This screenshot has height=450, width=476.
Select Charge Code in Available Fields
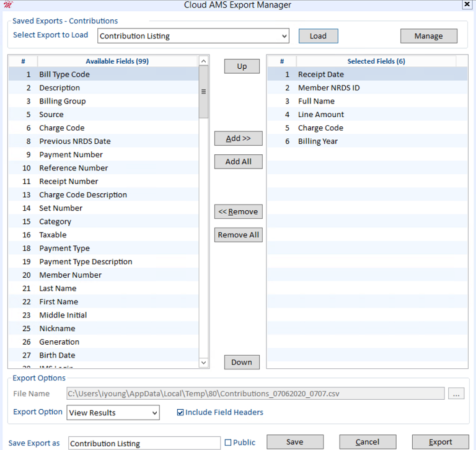pos(104,128)
